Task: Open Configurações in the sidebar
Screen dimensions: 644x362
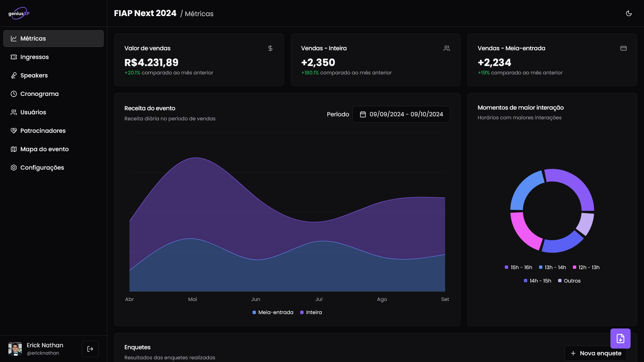Action: pyautogui.click(x=42, y=168)
